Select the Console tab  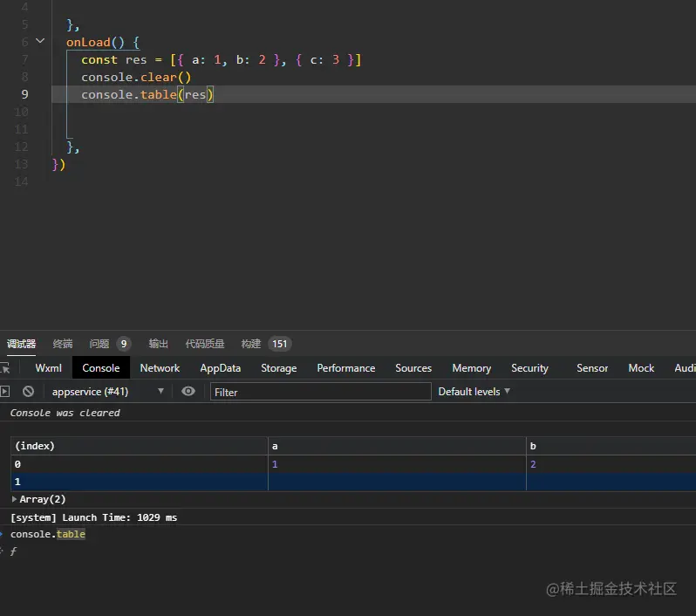click(x=101, y=368)
